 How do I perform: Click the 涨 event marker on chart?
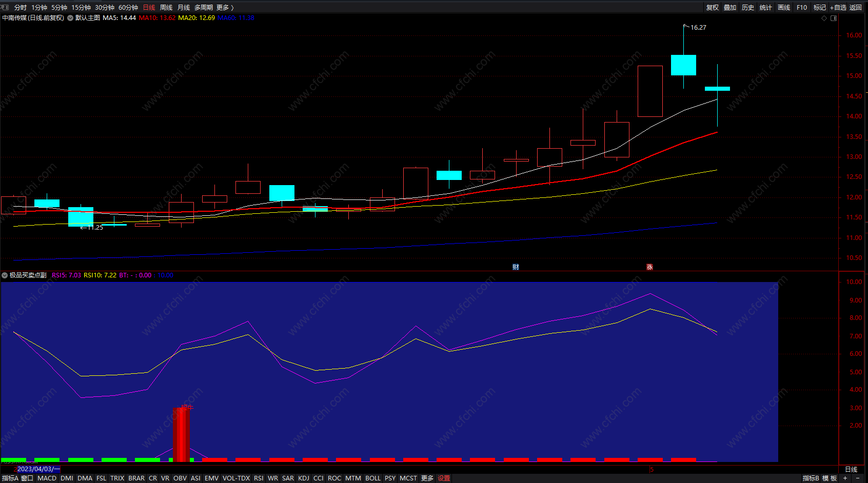[649, 267]
